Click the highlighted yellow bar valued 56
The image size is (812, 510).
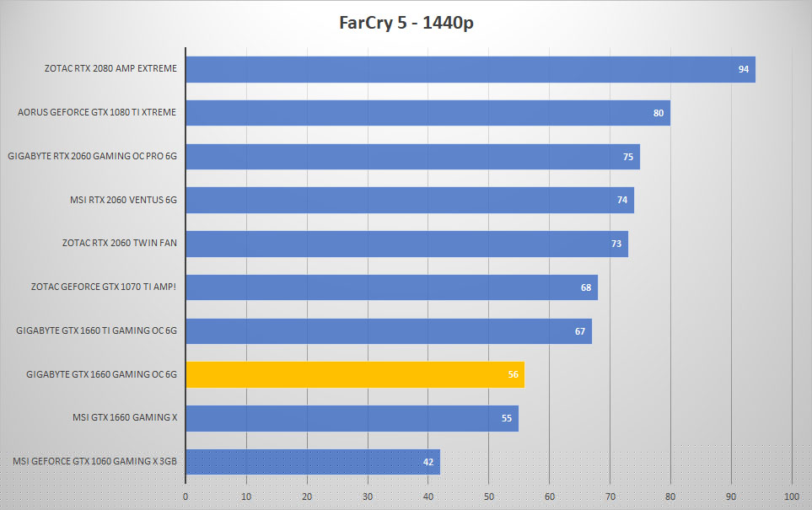(355, 375)
